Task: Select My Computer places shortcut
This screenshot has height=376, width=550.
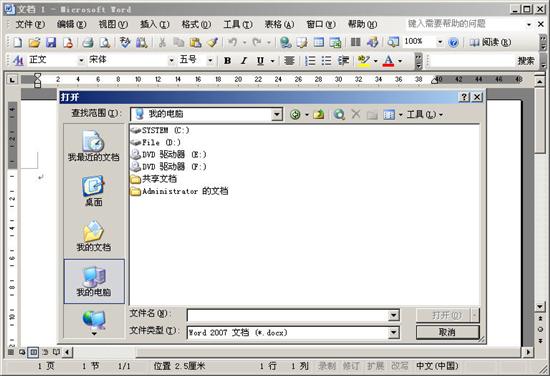Action: click(94, 281)
